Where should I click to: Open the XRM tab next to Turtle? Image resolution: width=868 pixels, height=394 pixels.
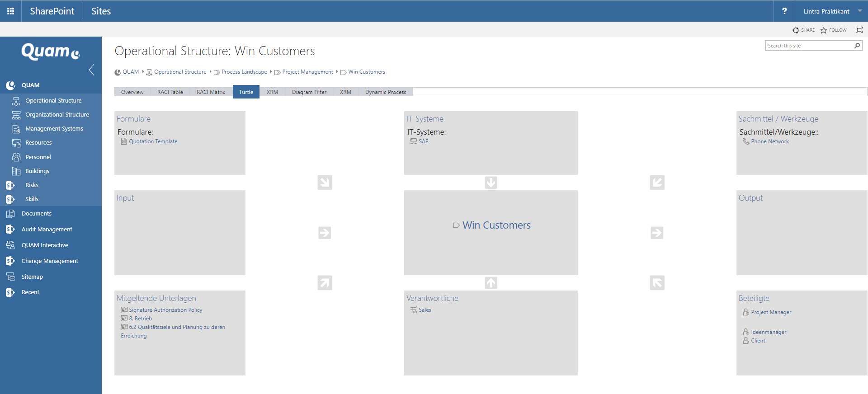[272, 92]
